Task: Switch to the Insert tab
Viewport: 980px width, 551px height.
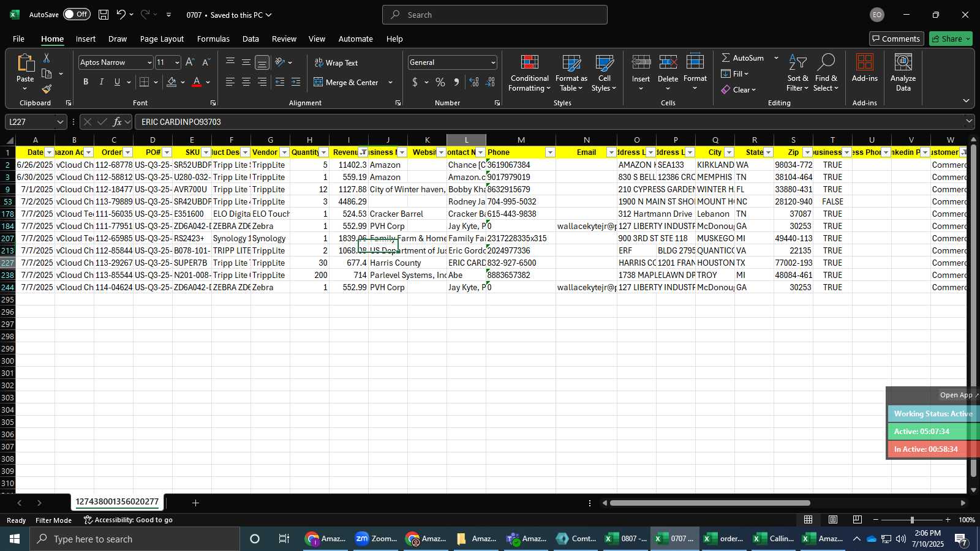Action: [86, 39]
